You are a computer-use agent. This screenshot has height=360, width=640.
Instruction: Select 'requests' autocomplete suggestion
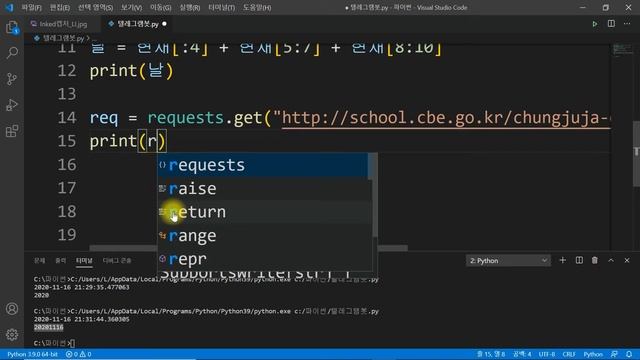coord(263,165)
